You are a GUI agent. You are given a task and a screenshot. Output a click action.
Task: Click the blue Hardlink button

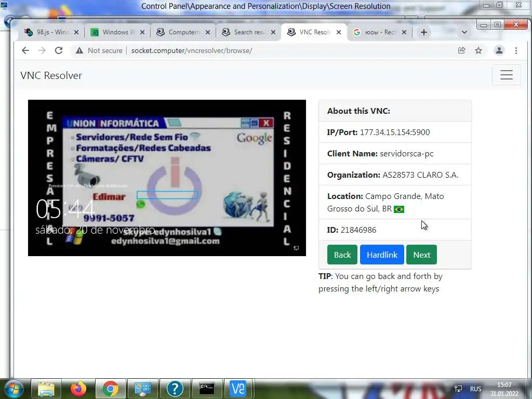point(382,255)
